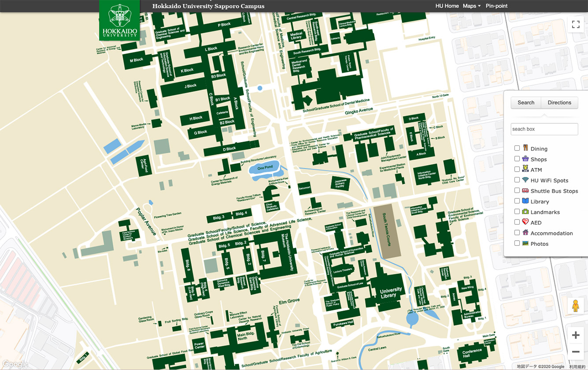The width and height of the screenshot is (588, 370).
Task: Show AED locations using its checkbox
Action: pyautogui.click(x=517, y=222)
